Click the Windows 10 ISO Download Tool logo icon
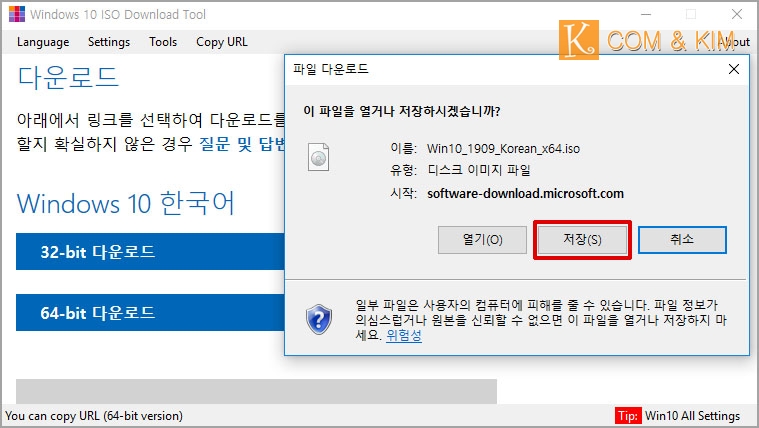This screenshot has height=428, width=759. [17, 14]
